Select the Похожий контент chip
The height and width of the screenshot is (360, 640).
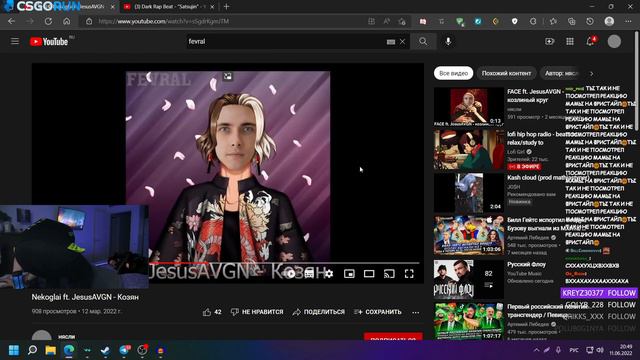[x=506, y=73]
